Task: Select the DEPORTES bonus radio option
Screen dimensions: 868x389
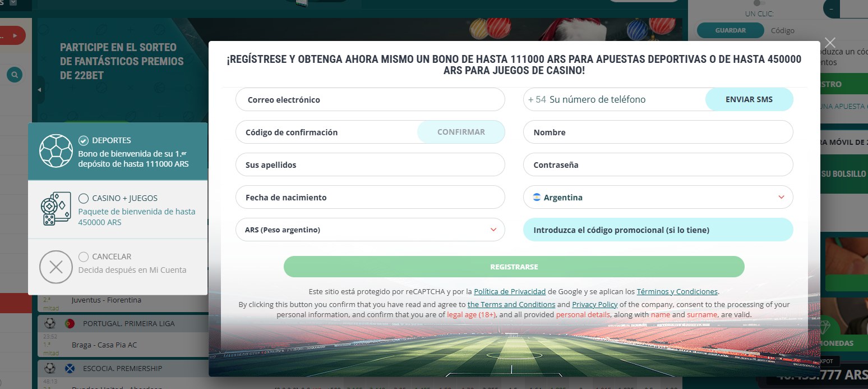Action: [84, 140]
